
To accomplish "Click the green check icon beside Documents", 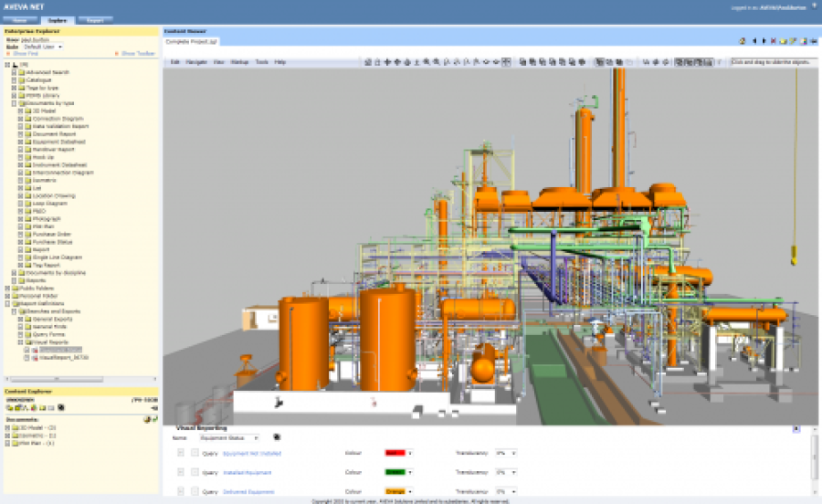I will pyautogui.click(x=155, y=419).
